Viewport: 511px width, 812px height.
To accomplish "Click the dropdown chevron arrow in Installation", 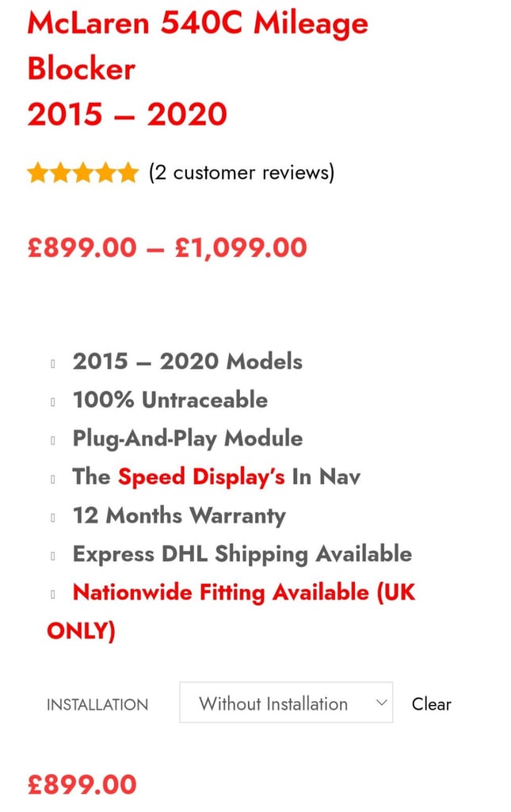I will click(382, 703).
